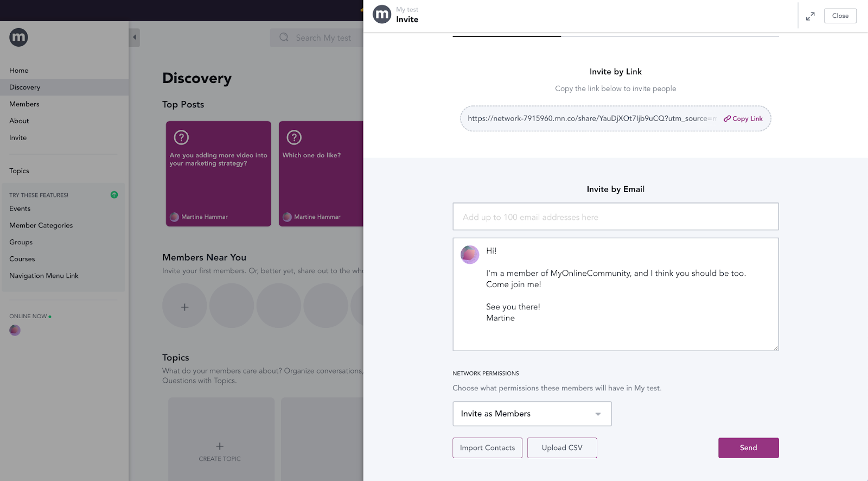Select Members in the sidebar
The width and height of the screenshot is (868, 481).
[x=24, y=104]
